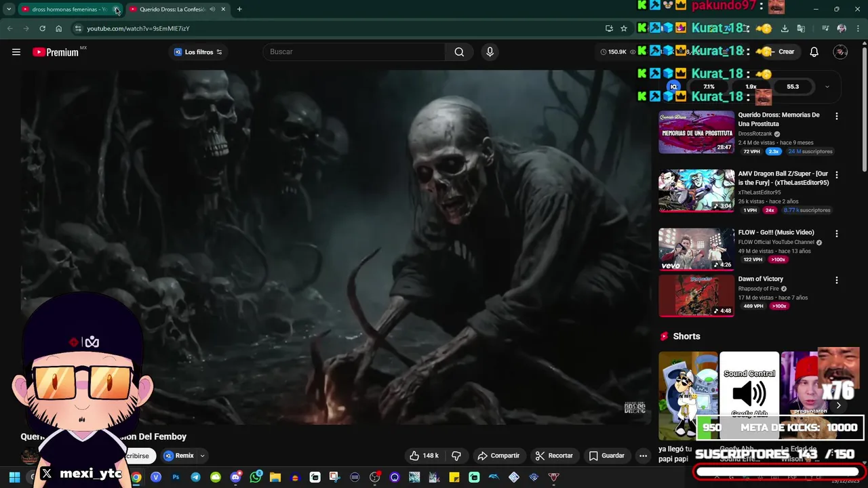Open options for AMV Dragon Ball video
868x488 pixels.
pyautogui.click(x=836, y=175)
